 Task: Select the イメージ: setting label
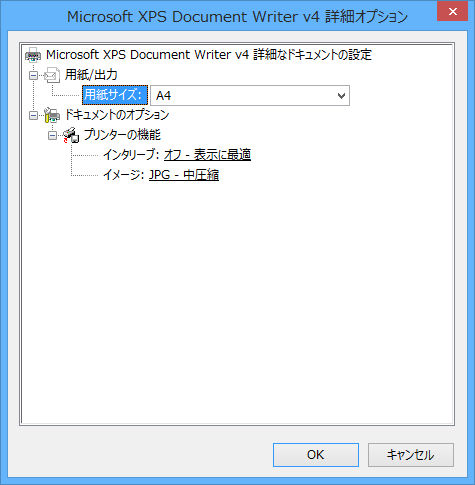pos(124,175)
